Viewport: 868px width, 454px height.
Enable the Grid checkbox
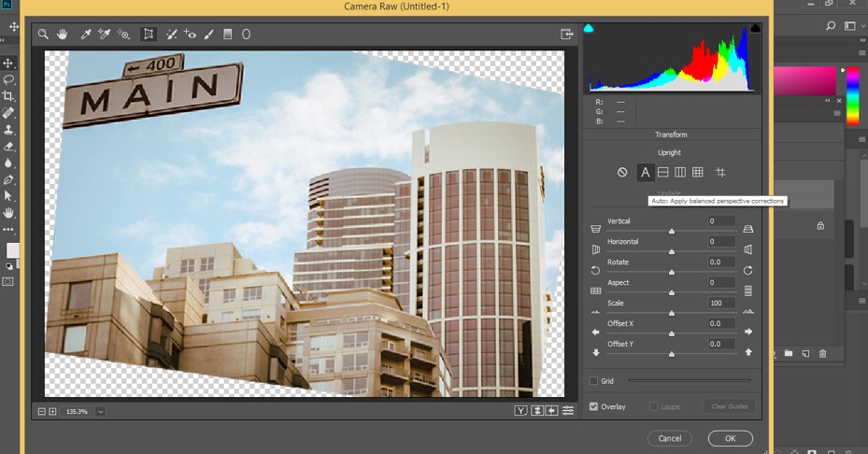coord(593,381)
